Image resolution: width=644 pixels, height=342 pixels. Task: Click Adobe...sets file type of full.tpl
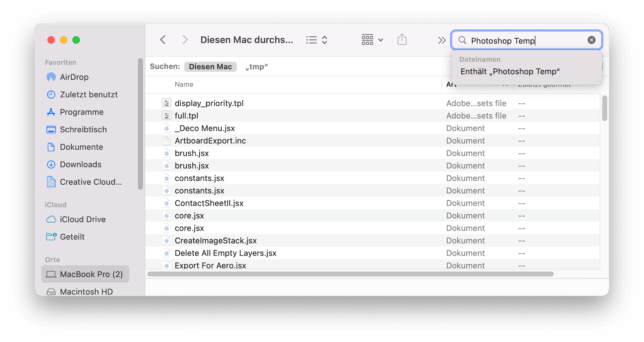click(476, 116)
